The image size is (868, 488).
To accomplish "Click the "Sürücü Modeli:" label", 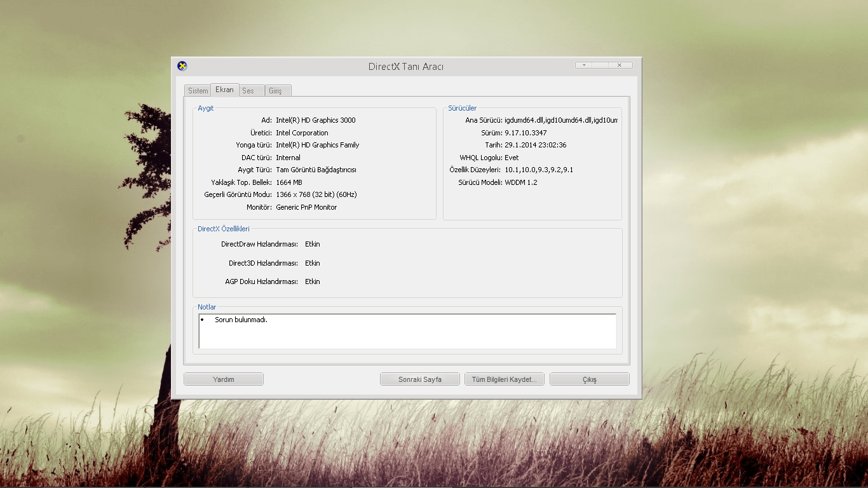I will click(480, 182).
